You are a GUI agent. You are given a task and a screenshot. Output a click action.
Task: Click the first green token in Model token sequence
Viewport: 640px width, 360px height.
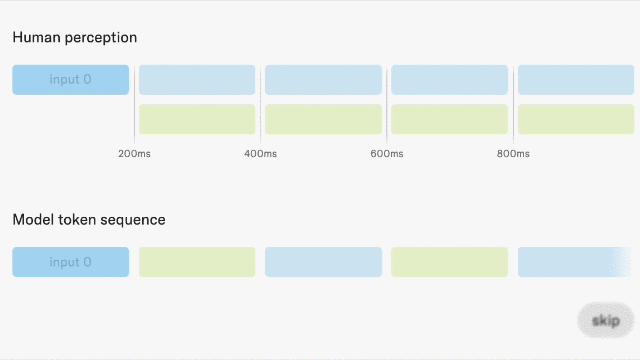[197, 262]
